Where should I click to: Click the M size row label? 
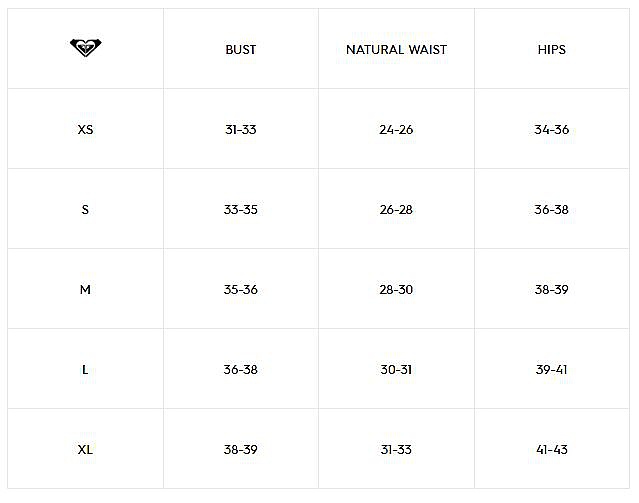[x=85, y=290]
